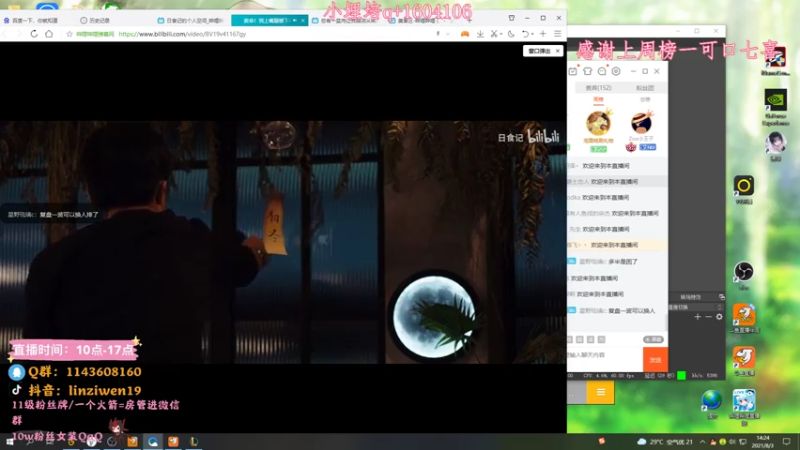Open the first ranked viewer avatar

tap(598, 123)
